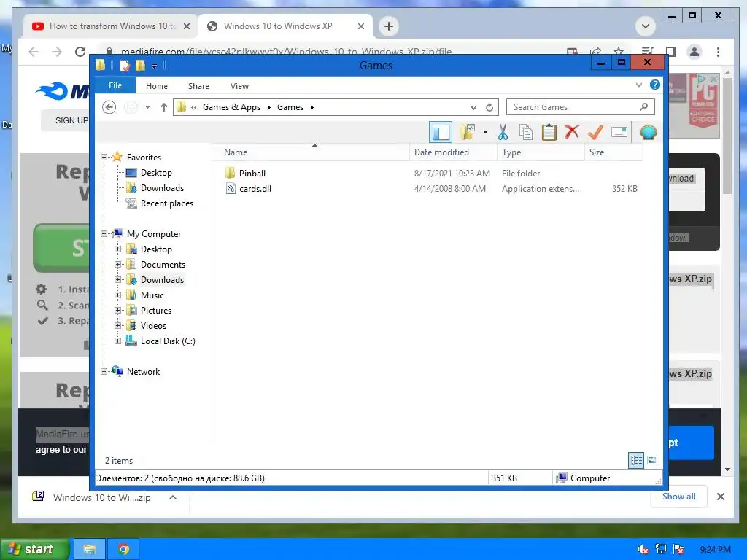Open the folder options dropdown arrow
This screenshot has height=560, width=747.
(x=485, y=132)
